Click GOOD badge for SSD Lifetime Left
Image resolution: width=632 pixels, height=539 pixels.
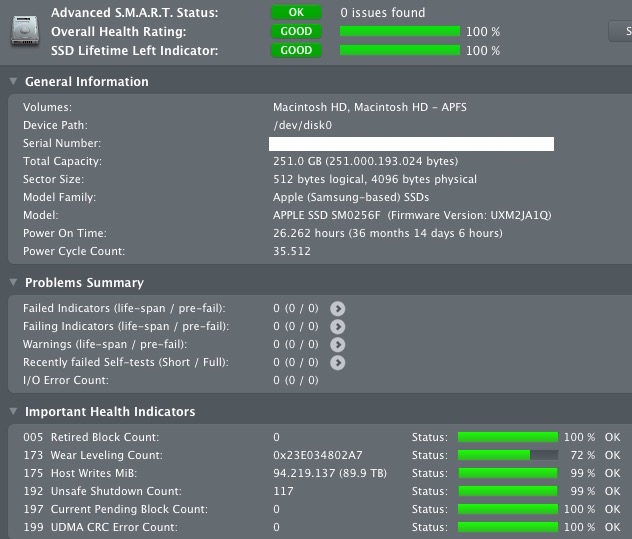(297, 50)
